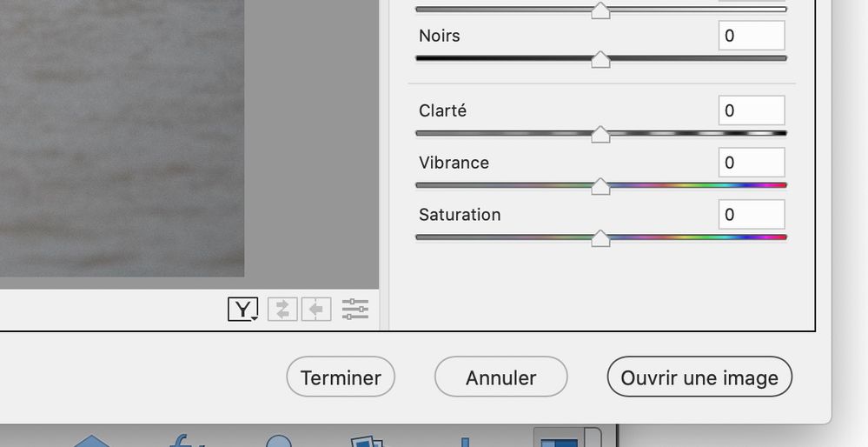Open the before/after view Y icon
Viewport: 868px width, 447px height.
point(243,309)
